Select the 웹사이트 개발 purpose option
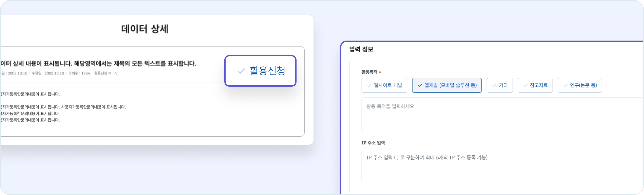This screenshot has width=644, height=195. (x=384, y=85)
